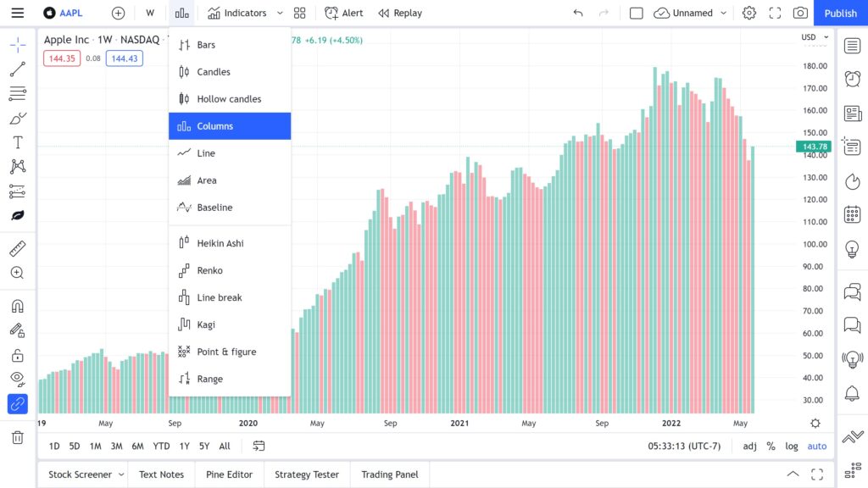
Task: Select the forecast and measurement tool
Action: pyautogui.click(x=18, y=191)
